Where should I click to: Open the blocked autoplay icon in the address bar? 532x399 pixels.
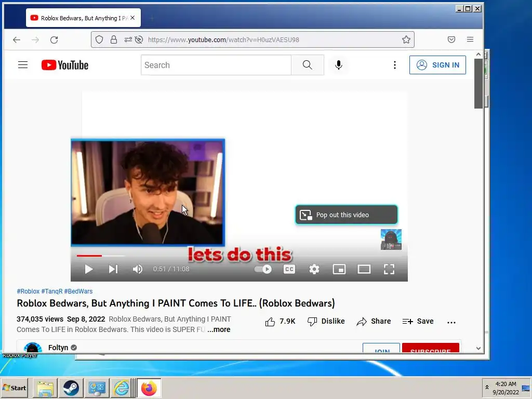pos(139,39)
